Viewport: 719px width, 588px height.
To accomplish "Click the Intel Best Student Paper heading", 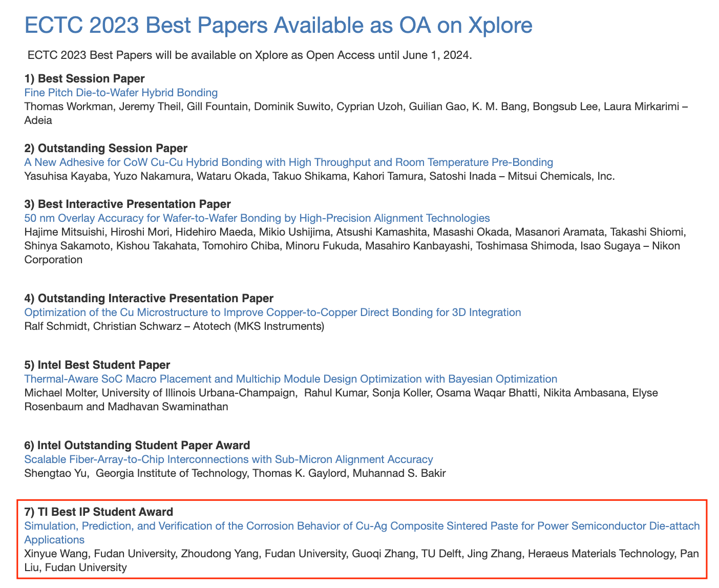I will [97, 365].
